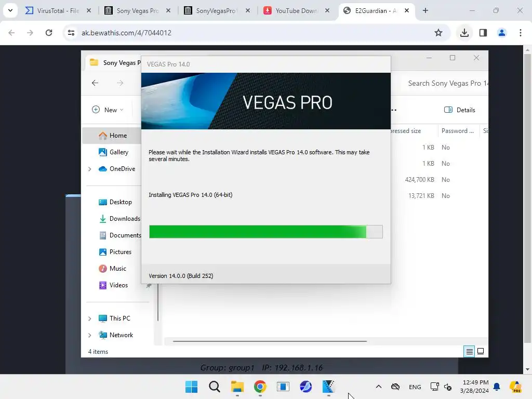Viewport: 532px width, 399px height.
Task: Select This PC in the sidebar
Action: point(114,318)
